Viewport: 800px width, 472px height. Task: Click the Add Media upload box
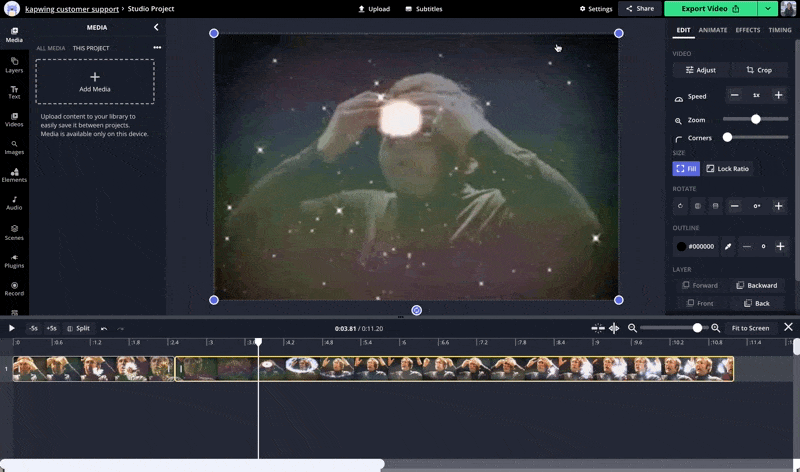(95, 82)
